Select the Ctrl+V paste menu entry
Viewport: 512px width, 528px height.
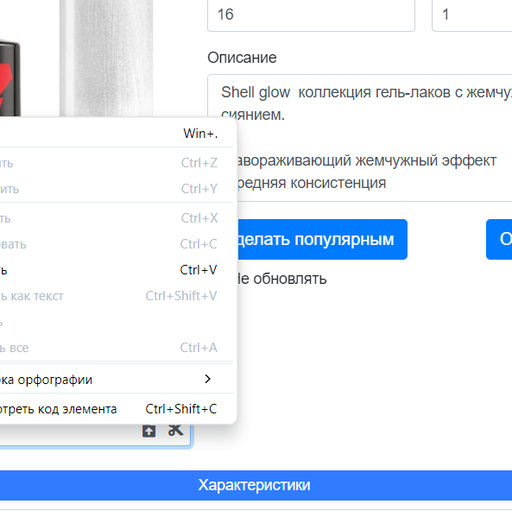pos(117,270)
